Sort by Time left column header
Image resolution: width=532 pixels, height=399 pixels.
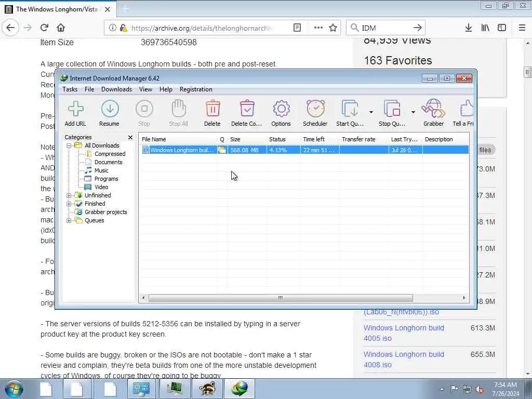320,139
